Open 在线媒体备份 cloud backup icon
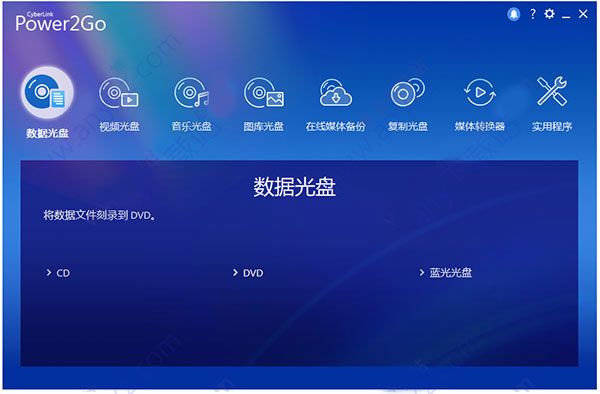This screenshot has width=600, height=394. point(336,93)
